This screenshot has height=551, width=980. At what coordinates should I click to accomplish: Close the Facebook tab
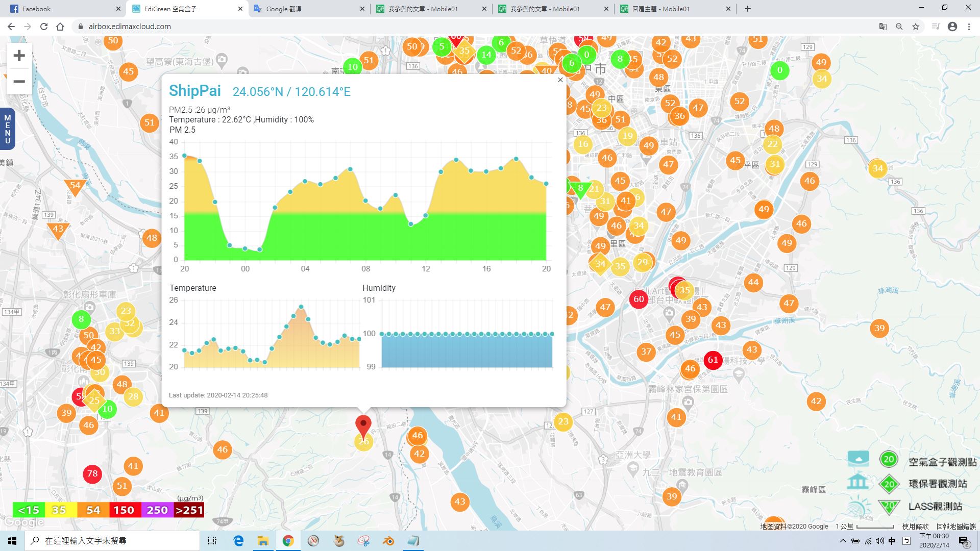(118, 9)
